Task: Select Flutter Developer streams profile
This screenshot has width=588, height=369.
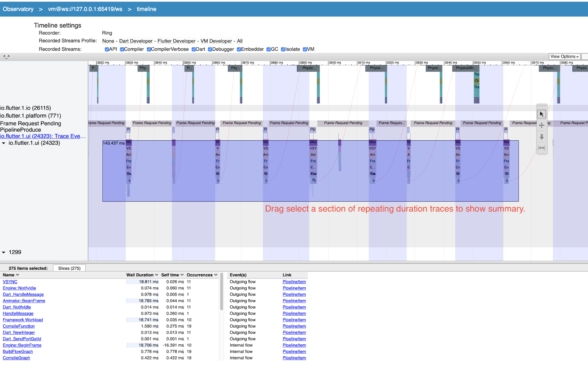Action: 176,41
